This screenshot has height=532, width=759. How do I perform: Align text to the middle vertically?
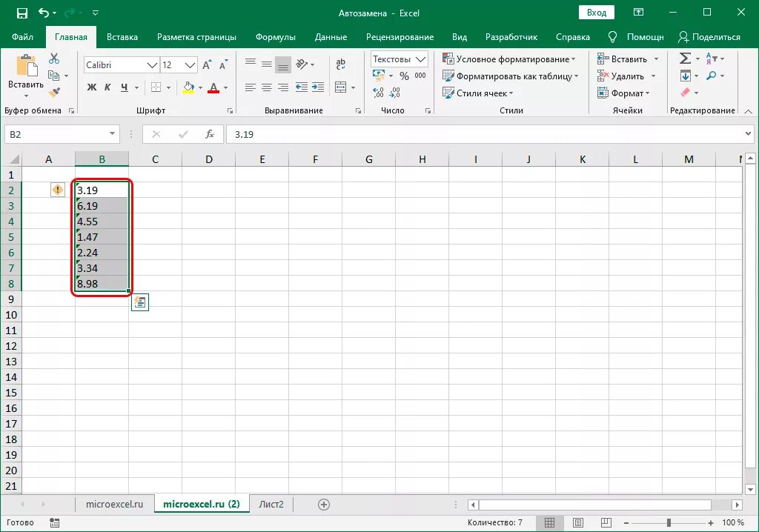[267, 64]
